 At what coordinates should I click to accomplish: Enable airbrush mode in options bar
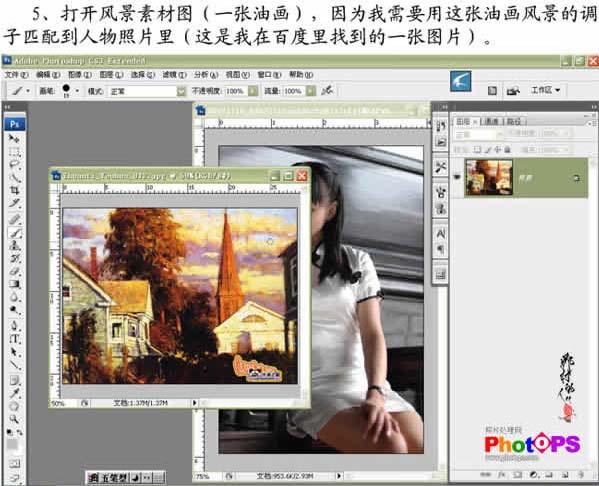327,91
